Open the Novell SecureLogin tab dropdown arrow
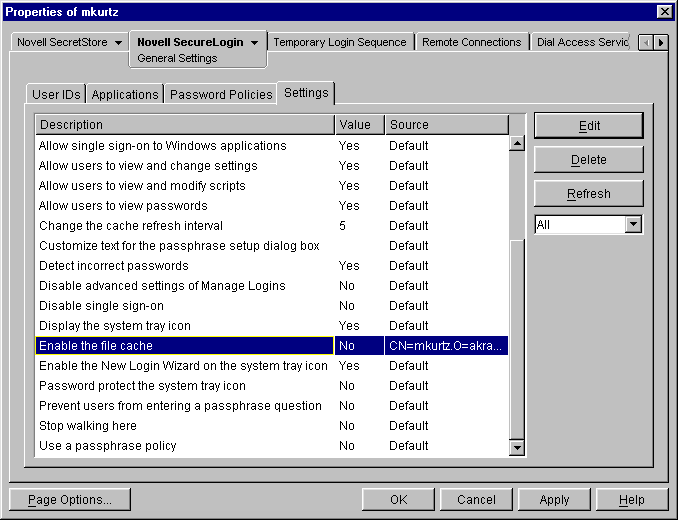 coord(255,43)
